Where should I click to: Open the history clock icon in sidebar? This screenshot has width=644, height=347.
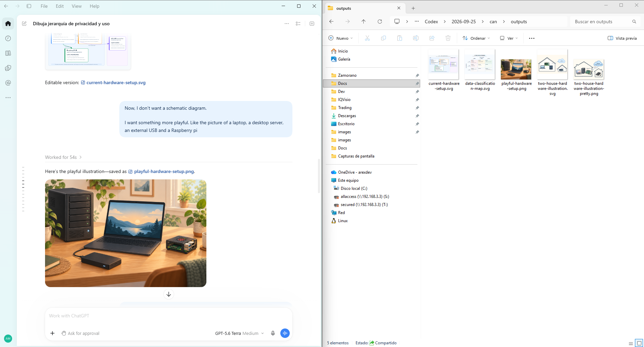tap(8, 38)
